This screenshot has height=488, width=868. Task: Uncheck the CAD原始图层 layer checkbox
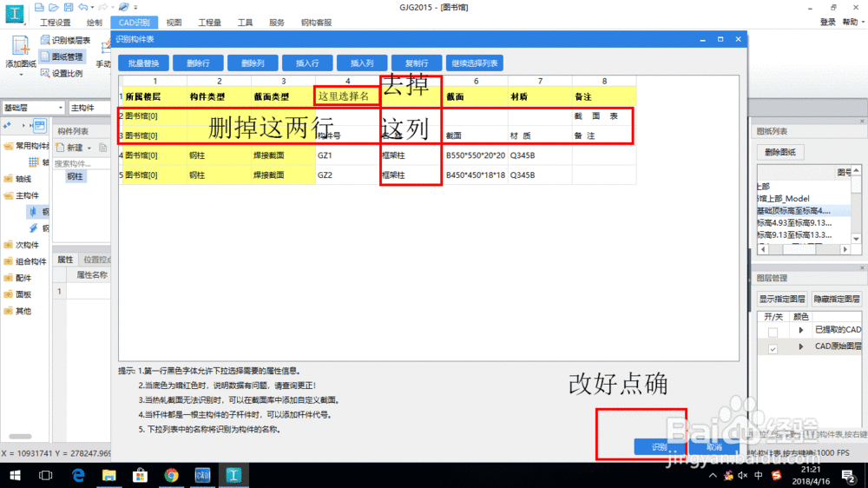(773, 348)
